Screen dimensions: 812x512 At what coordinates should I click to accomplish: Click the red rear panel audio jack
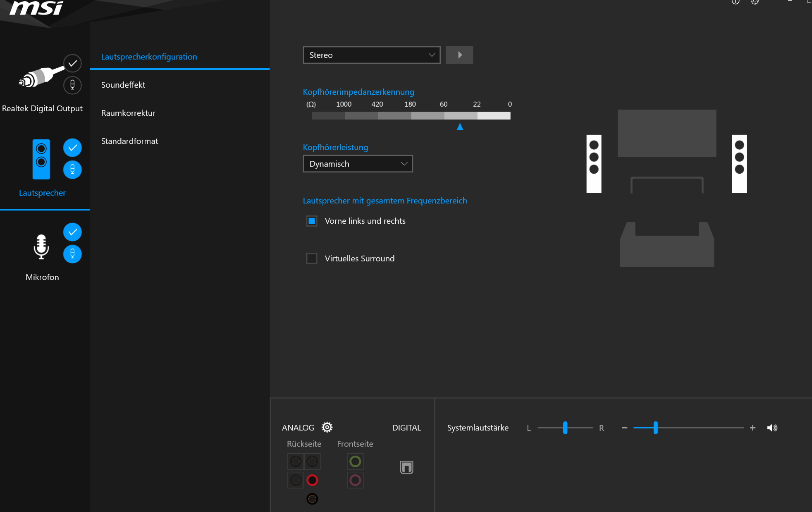tap(312, 480)
